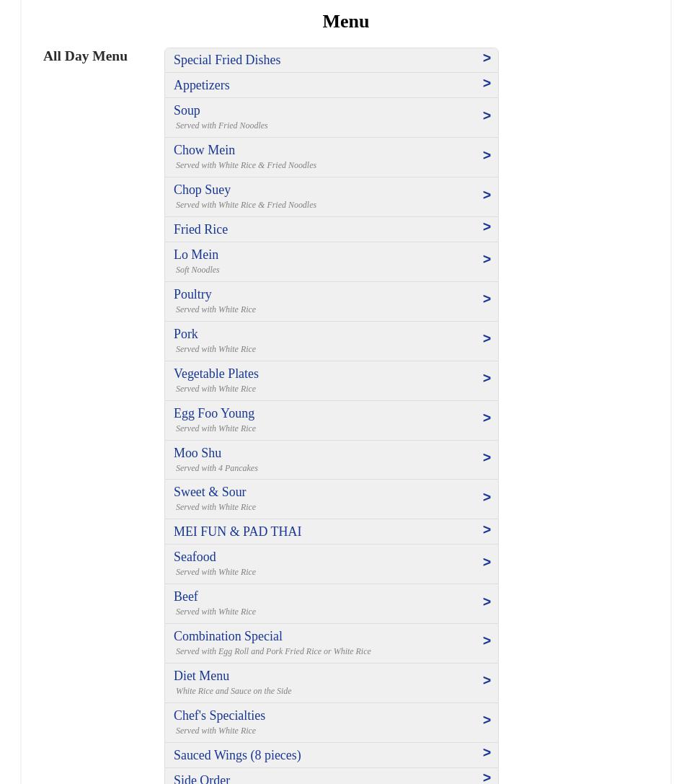
Task: Expand the Combination Special arrow
Action: point(487,641)
